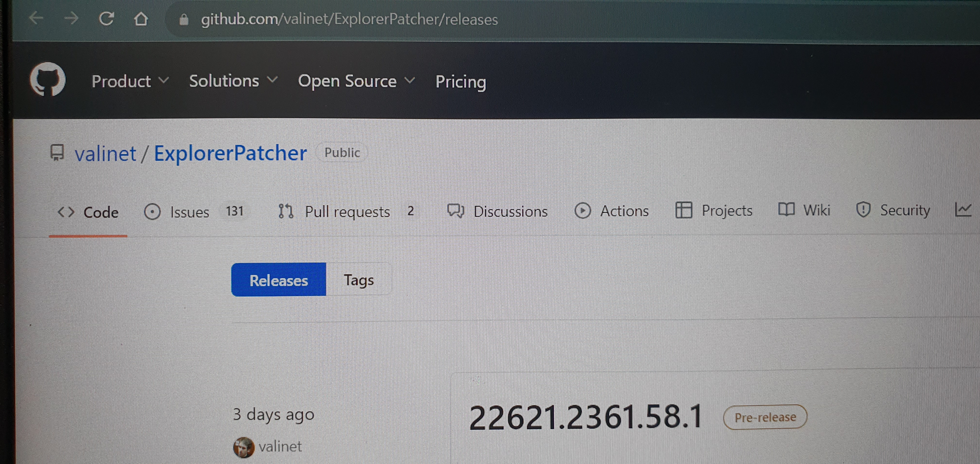Open the Projects tab

714,210
